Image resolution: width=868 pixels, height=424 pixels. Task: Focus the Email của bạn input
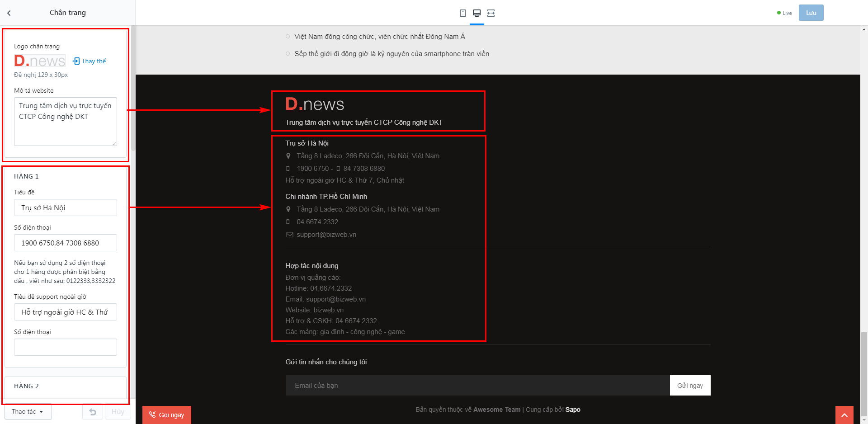pos(477,386)
